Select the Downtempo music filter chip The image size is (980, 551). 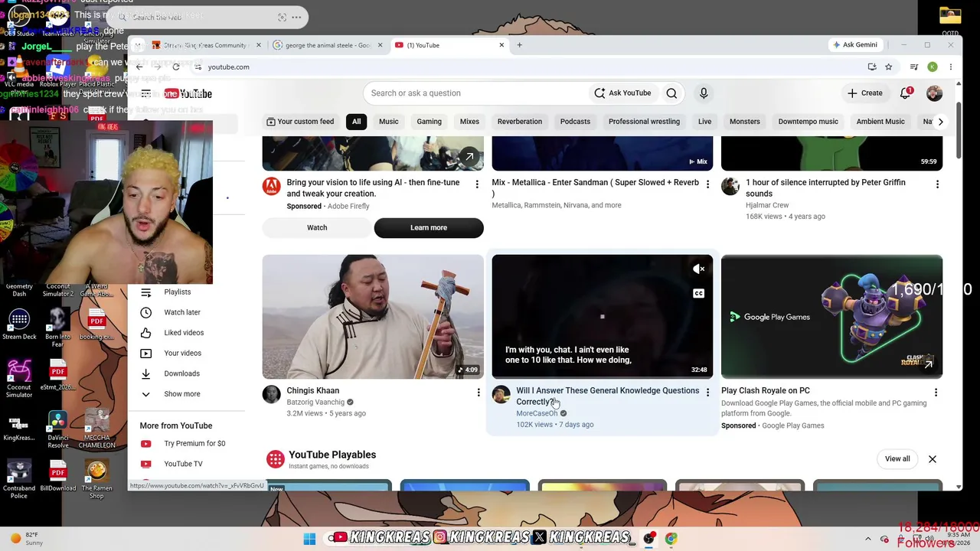(x=808, y=122)
